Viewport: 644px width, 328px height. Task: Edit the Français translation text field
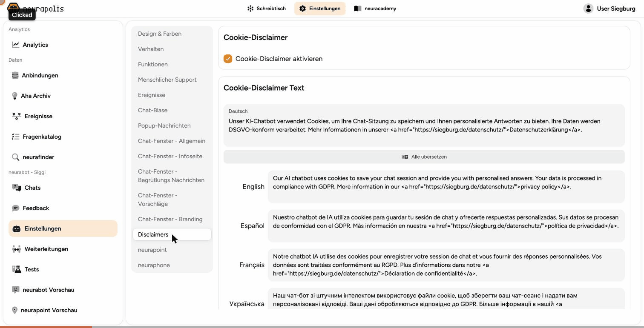pos(446,265)
